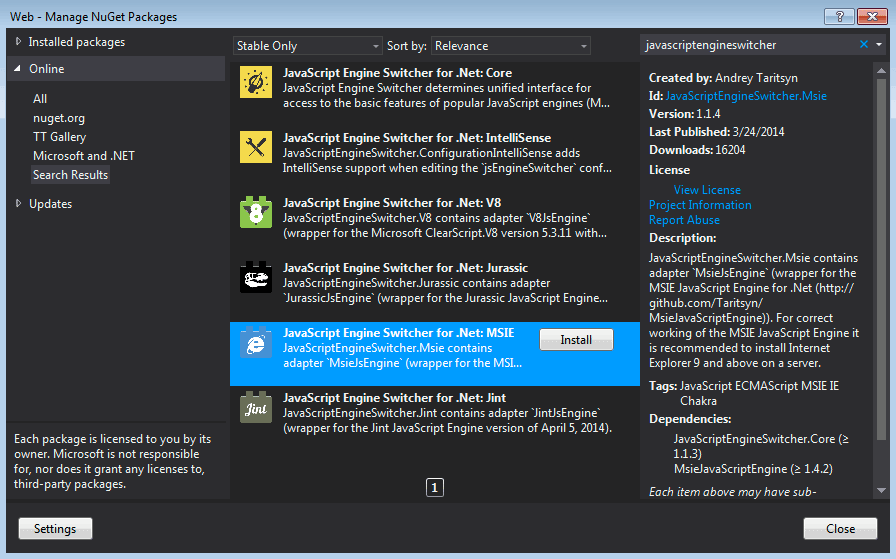Click the MSIE package Internet Explorer icon
896x559 pixels.
coord(255,342)
